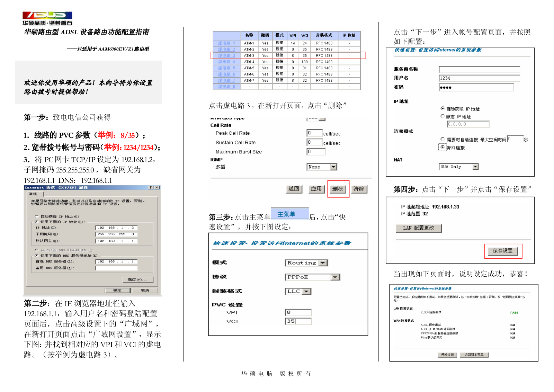Select 始终连接 radio button
The image size is (554, 392).
pyautogui.click(x=443, y=147)
